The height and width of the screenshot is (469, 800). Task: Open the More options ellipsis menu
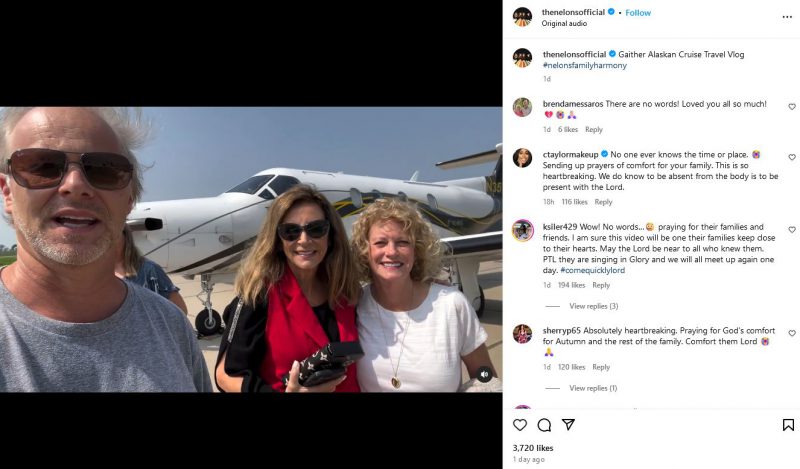pyautogui.click(x=786, y=17)
